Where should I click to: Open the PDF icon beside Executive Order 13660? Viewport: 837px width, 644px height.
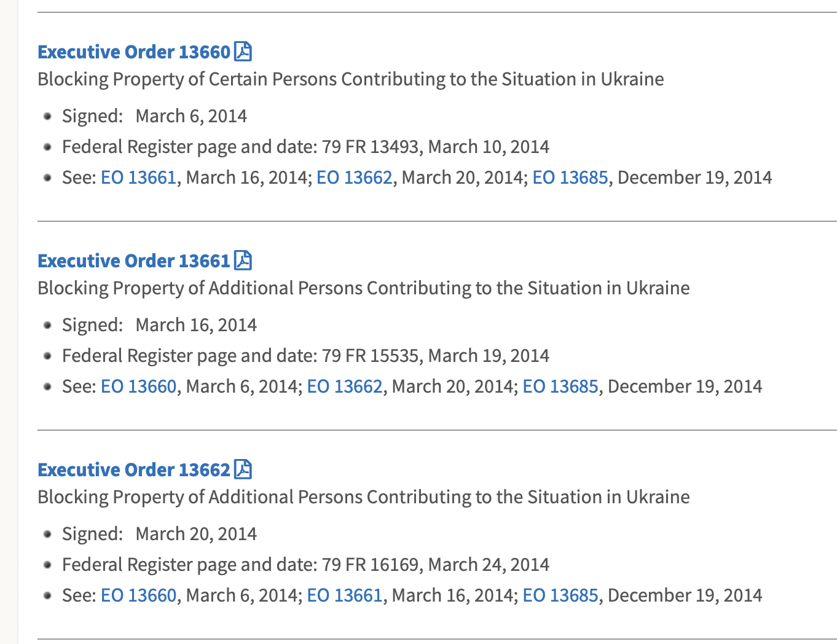click(x=243, y=52)
